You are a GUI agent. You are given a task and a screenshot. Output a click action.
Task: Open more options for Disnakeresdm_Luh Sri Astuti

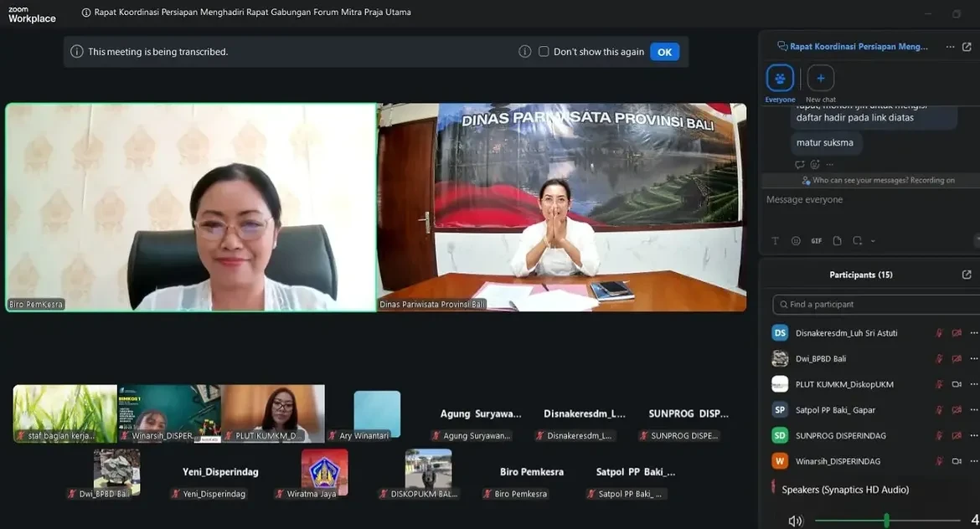pos(974,333)
